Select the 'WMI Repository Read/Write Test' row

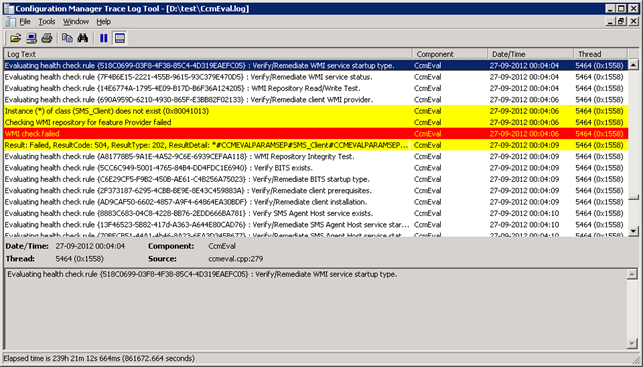click(x=316, y=88)
